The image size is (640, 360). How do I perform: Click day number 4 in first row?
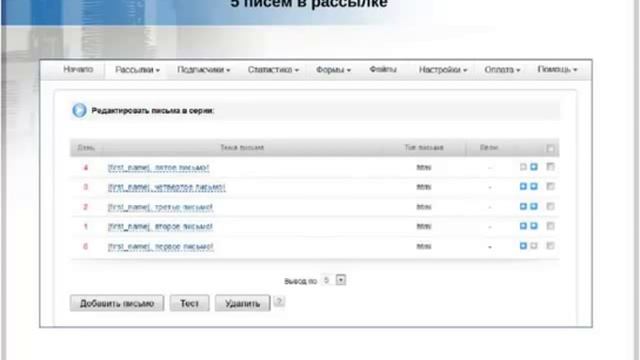[x=86, y=167]
